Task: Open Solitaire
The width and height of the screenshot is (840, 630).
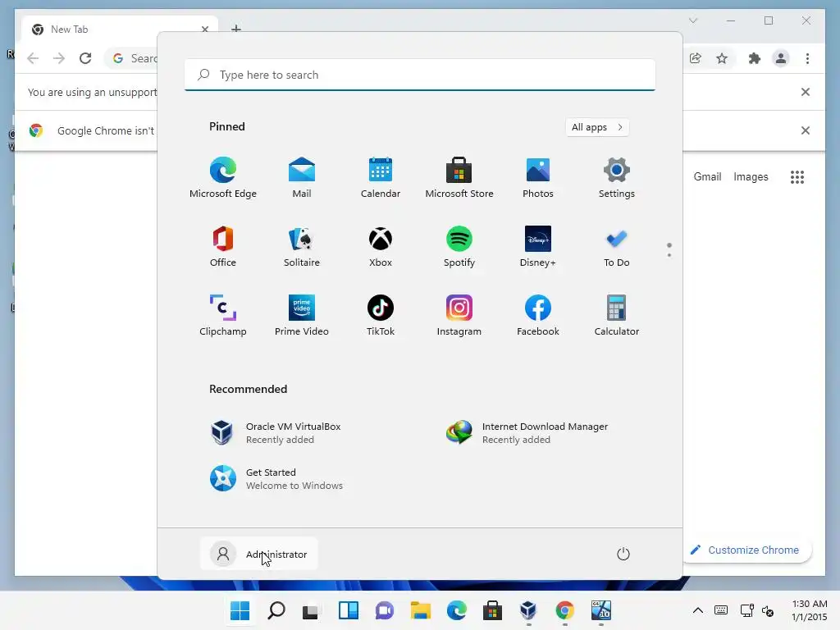Action: point(302,246)
